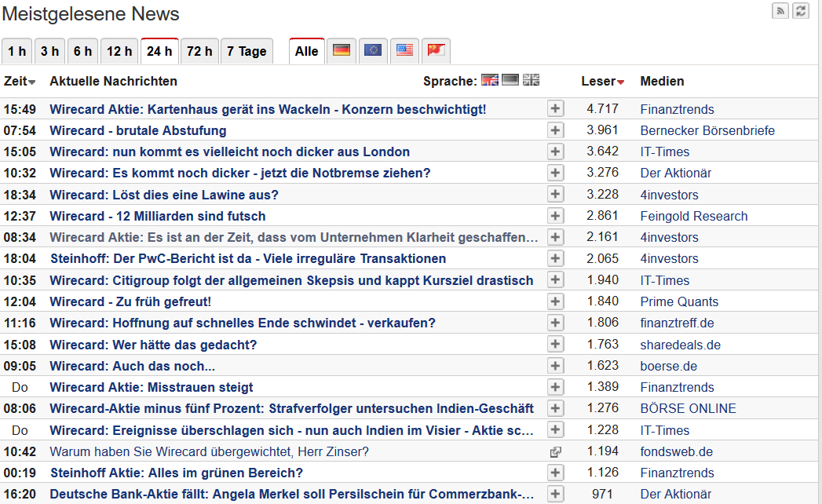Filter news by China flag
Image resolution: width=822 pixels, height=504 pixels.
point(436,50)
